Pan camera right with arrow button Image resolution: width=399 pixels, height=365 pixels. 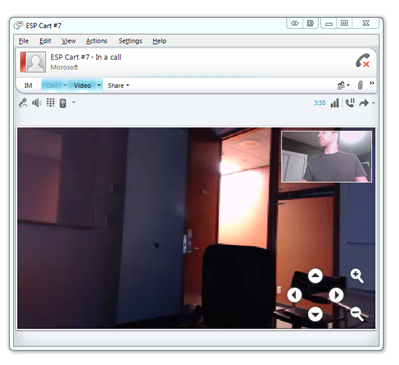(336, 295)
